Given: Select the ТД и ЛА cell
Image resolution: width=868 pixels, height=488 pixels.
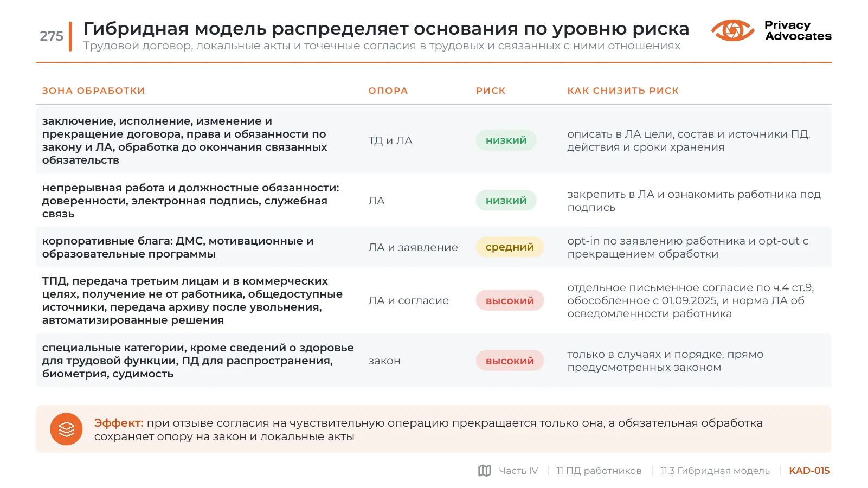Looking at the screenshot, I should pyautogui.click(x=390, y=140).
